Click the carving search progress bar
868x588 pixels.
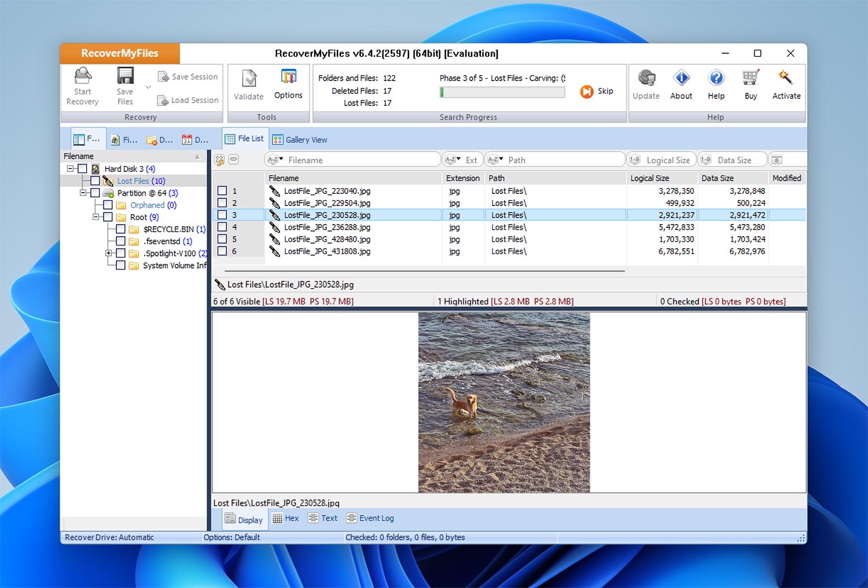[502, 91]
